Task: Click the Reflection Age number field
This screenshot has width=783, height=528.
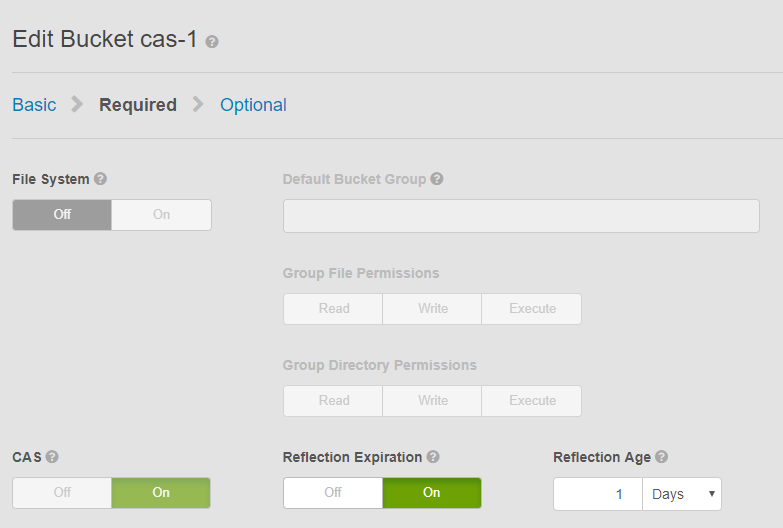Action: click(598, 494)
